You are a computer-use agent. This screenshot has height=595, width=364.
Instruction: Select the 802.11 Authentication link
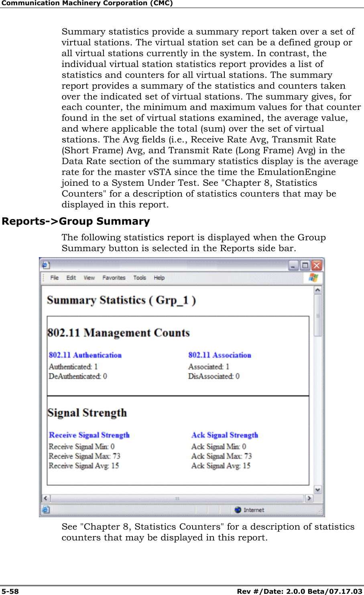click(x=85, y=355)
